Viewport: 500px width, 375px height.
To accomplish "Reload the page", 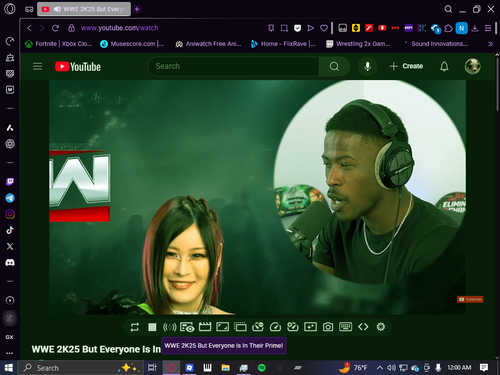I will pos(55,28).
